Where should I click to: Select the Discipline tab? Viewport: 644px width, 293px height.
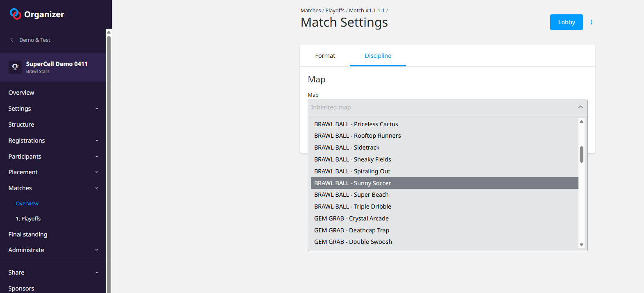(378, 56)
